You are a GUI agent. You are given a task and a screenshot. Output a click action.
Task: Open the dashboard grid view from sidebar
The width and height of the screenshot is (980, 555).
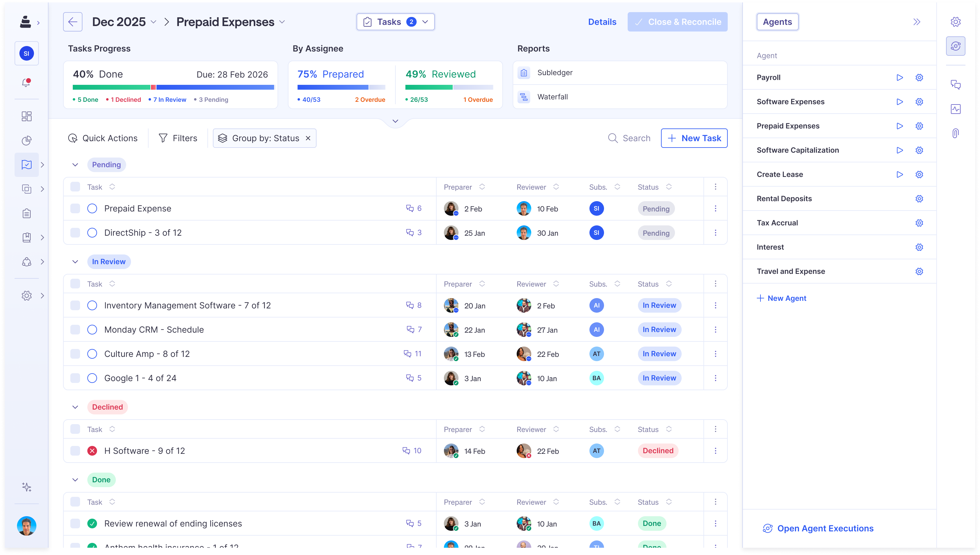(x=27, y=116)
